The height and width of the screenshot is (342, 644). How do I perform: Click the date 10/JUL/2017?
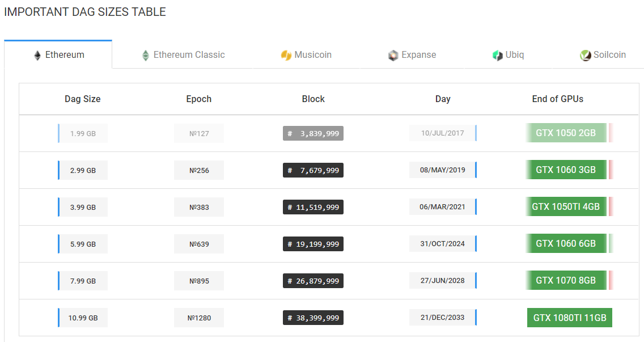[443, 133]
